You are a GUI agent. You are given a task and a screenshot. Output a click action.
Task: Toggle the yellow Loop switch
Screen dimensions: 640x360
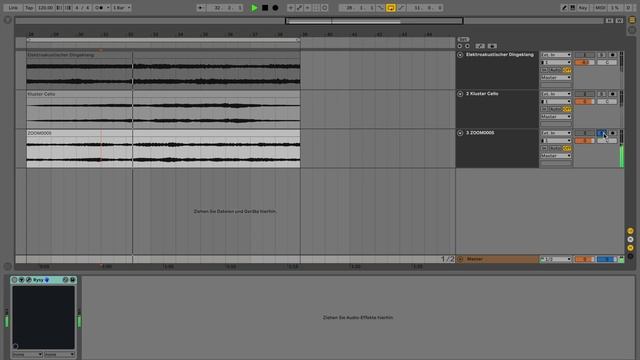[391, 8]
